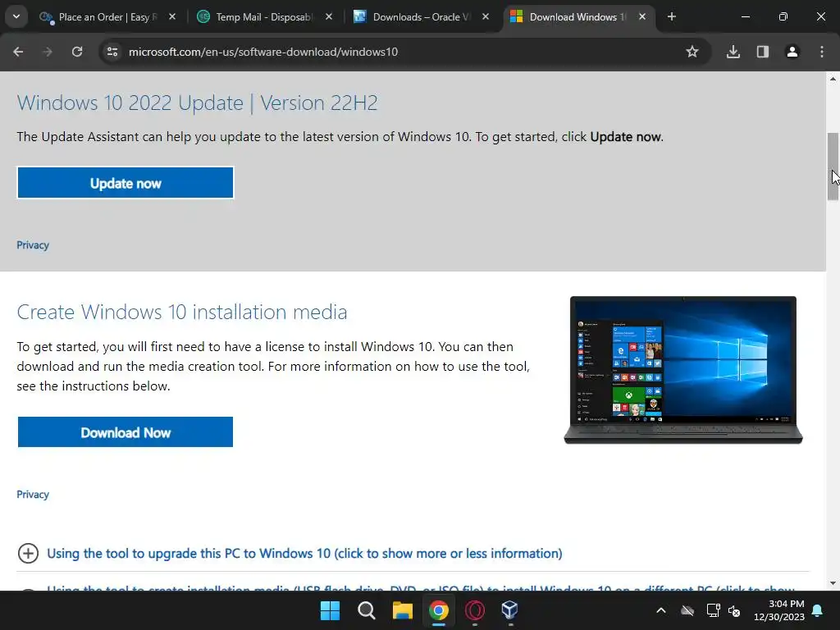Click the Update now button
Screen dimensions: 840x630
(126, 183)
